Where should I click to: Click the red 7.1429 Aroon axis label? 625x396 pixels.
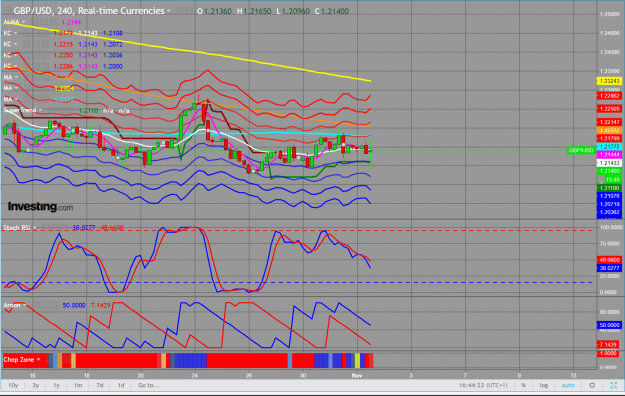click(x=609, y=345)
